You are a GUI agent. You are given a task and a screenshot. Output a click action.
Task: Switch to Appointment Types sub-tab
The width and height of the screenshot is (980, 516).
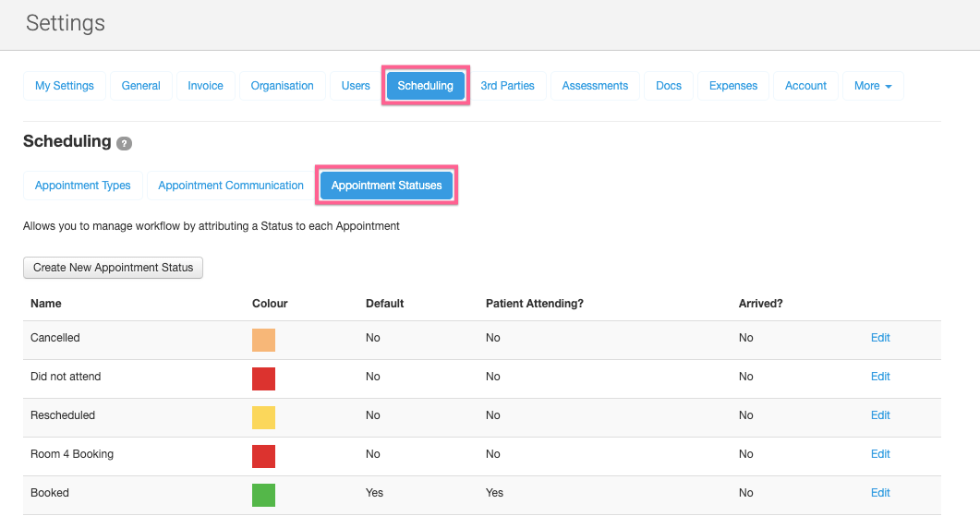(x=82, y=186)
